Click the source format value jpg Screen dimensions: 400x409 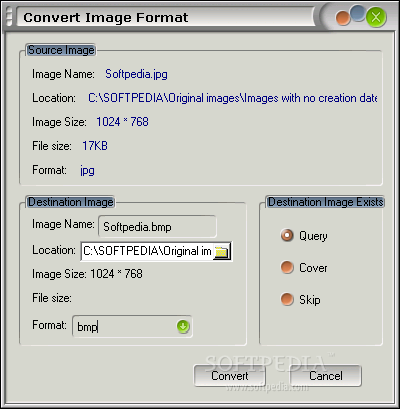(87, 171)
